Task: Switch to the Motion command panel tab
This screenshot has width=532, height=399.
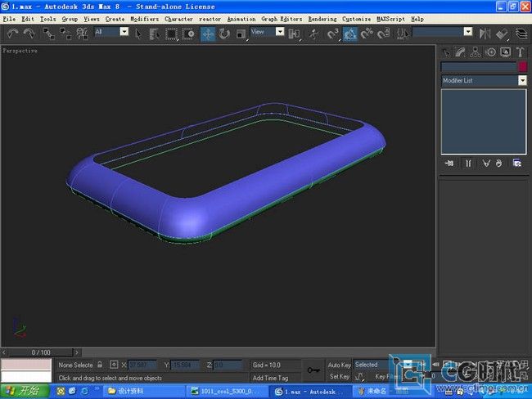Action: [x=490, y=52]
